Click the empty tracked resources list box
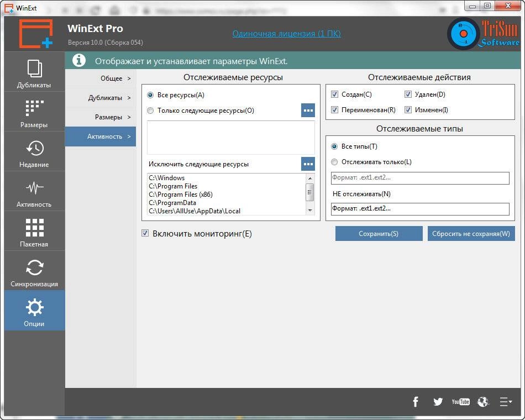Image resolution: width=525 pixels, height=420 pixels. tap(231, 138)
